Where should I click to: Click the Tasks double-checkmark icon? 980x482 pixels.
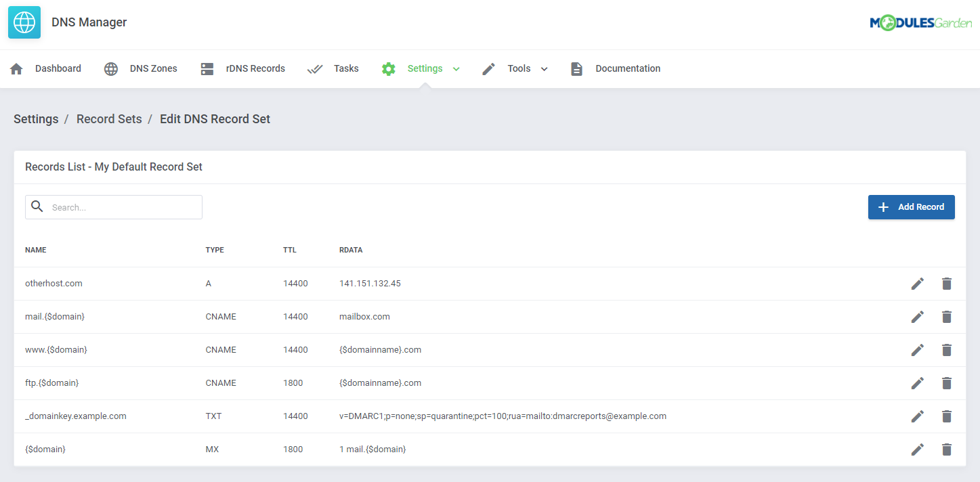314,68
